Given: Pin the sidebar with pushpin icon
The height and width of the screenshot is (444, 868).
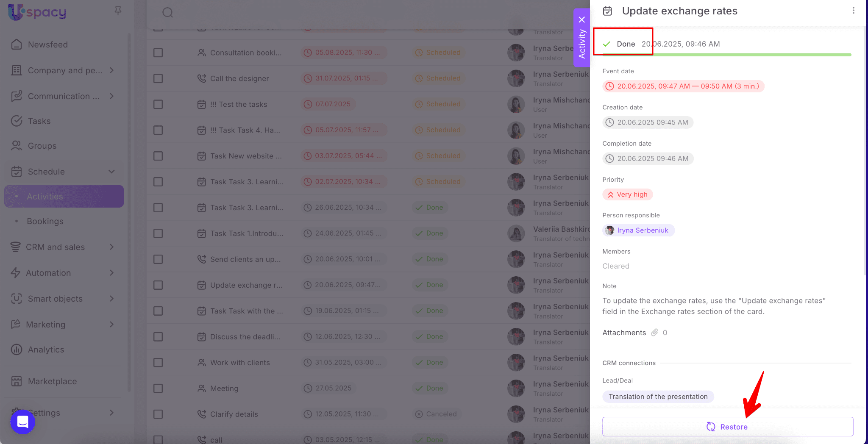Looking at the screenshot, I should coord(118,11).
